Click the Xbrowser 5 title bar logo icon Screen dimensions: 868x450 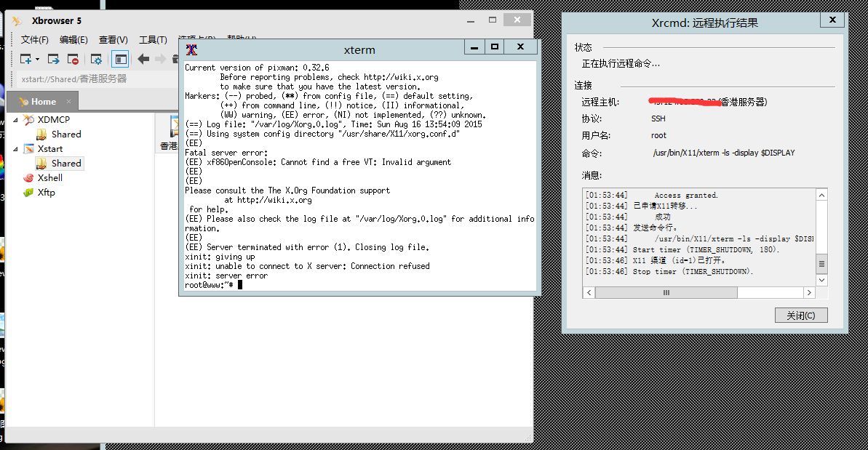point(17,21)
